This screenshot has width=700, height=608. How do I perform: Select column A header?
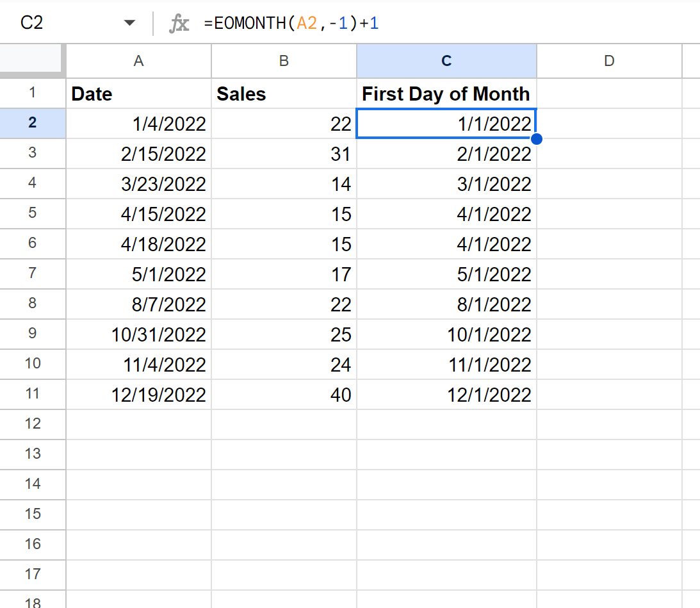(x=138, y=61)
